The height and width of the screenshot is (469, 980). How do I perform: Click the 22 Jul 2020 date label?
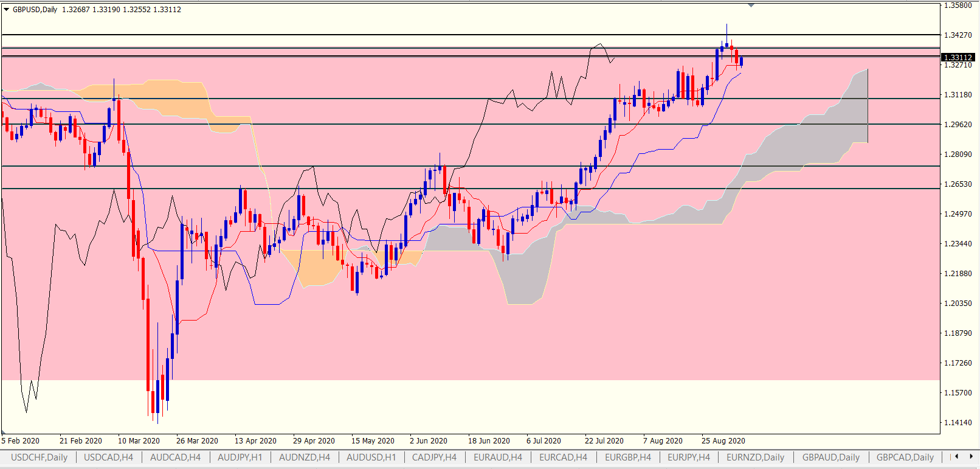pyautogui.click(x=604, y=441)
